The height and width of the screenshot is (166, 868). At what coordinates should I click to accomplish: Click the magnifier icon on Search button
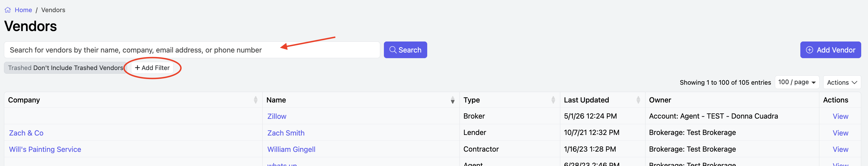393,50
